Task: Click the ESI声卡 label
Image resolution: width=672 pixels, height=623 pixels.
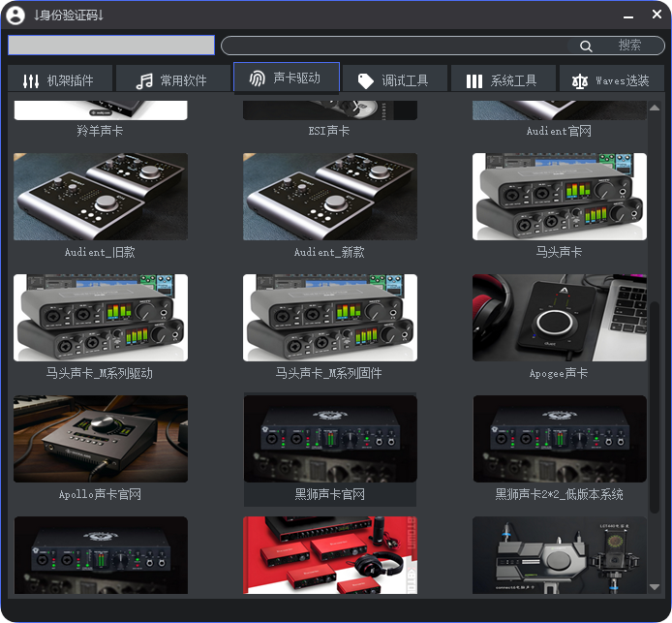Action: [329, 131]
